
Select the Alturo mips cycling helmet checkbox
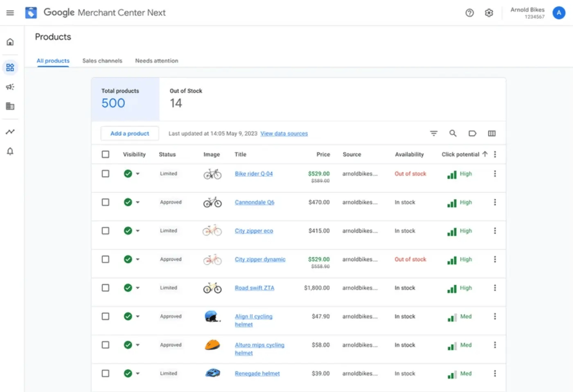tap(106, 345)
